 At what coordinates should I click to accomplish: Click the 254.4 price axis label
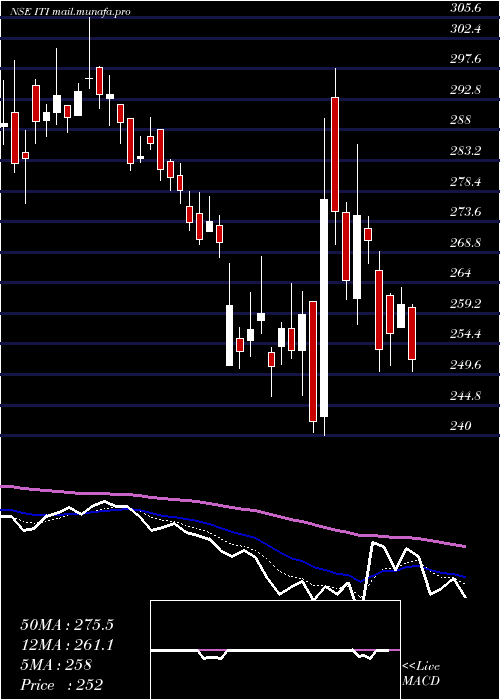(467, 334)
